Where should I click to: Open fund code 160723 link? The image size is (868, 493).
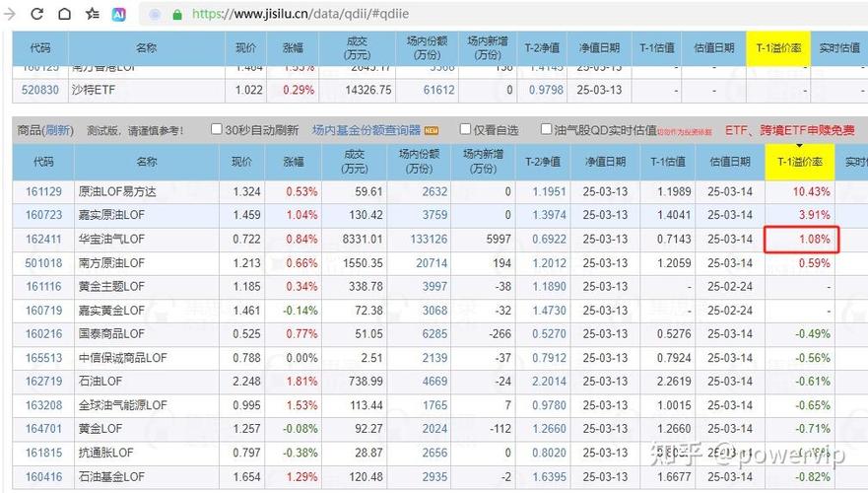coord(43,215)
